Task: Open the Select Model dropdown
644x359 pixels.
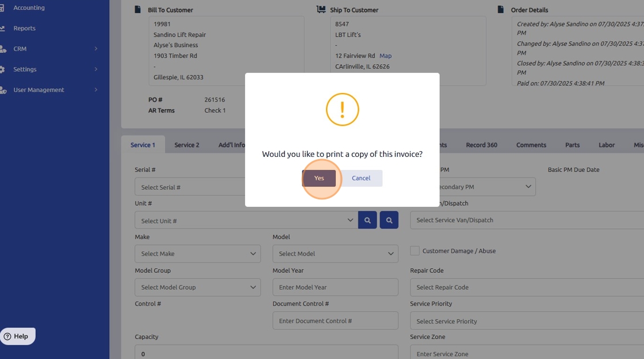Action: (335, 254)
